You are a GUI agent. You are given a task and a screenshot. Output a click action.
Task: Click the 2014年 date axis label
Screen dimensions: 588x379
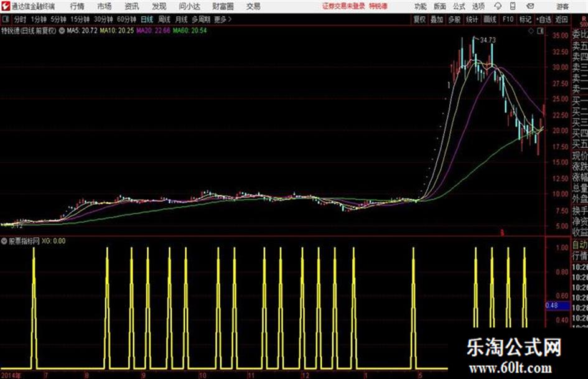(11, 375)
